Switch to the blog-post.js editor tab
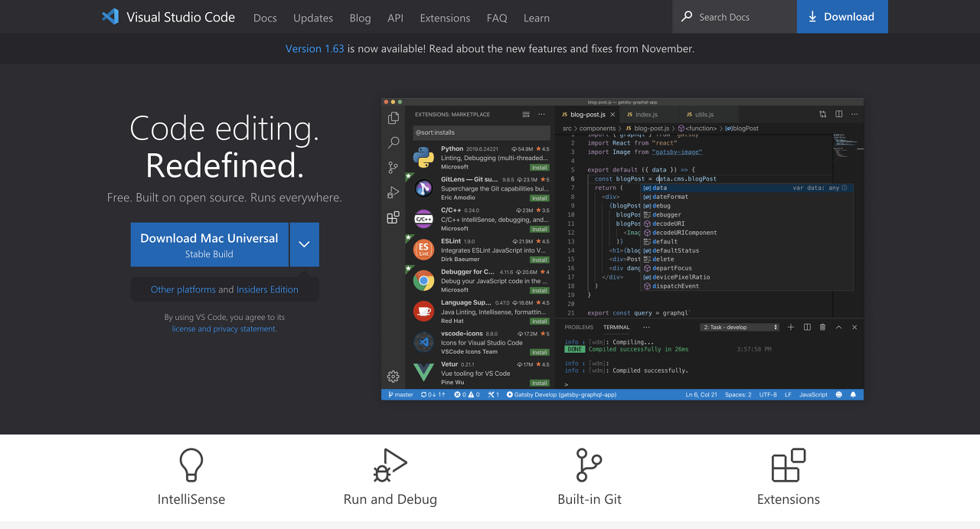The width and height of the screenshot is (980, 529). pos(586,114)
